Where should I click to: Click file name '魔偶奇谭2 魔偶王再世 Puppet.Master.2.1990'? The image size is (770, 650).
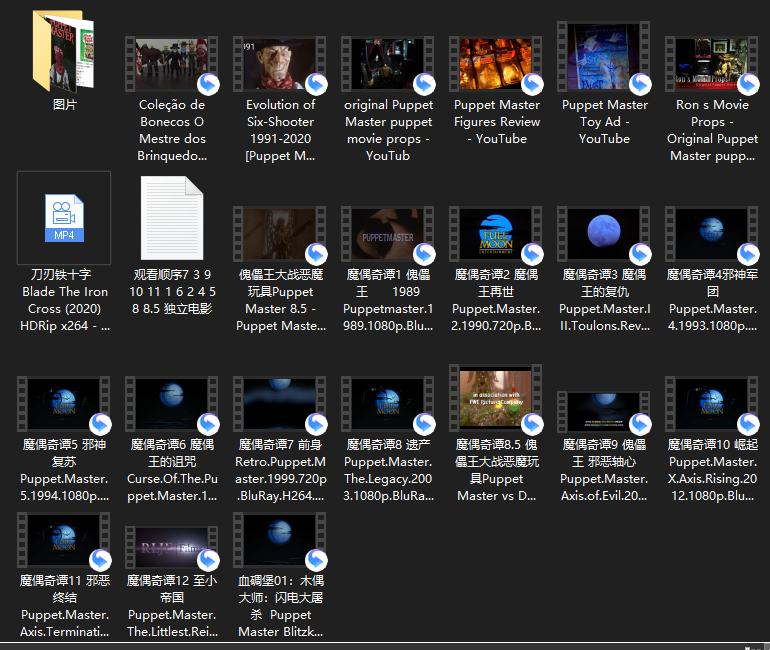tap(496, 300)
